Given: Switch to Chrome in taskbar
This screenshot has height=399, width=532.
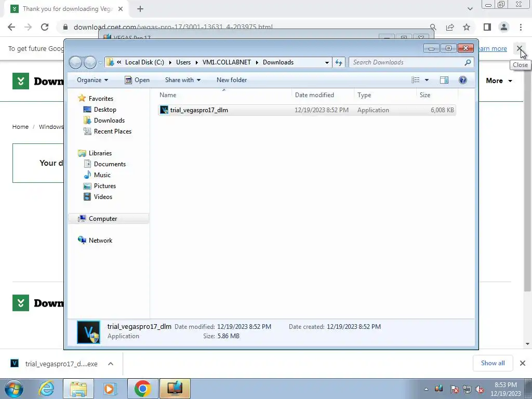Looking at the screenshot, I should click(142, 389).
